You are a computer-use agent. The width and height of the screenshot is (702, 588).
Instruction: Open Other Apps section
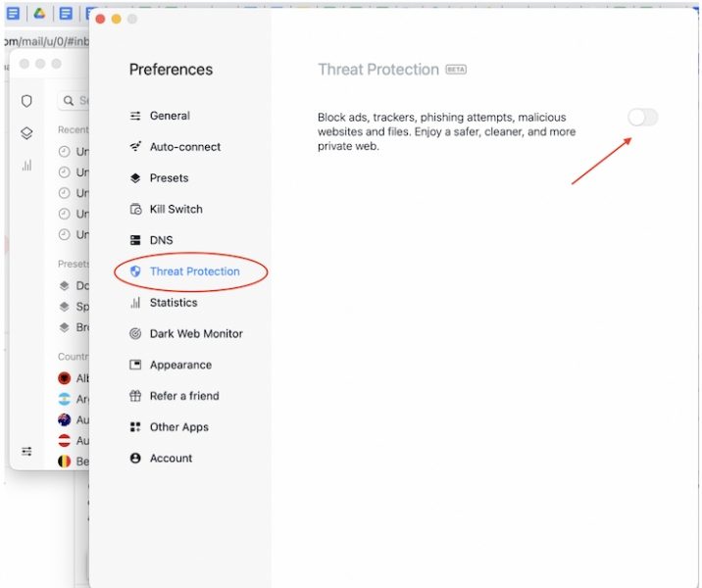[x=169, y=427]
